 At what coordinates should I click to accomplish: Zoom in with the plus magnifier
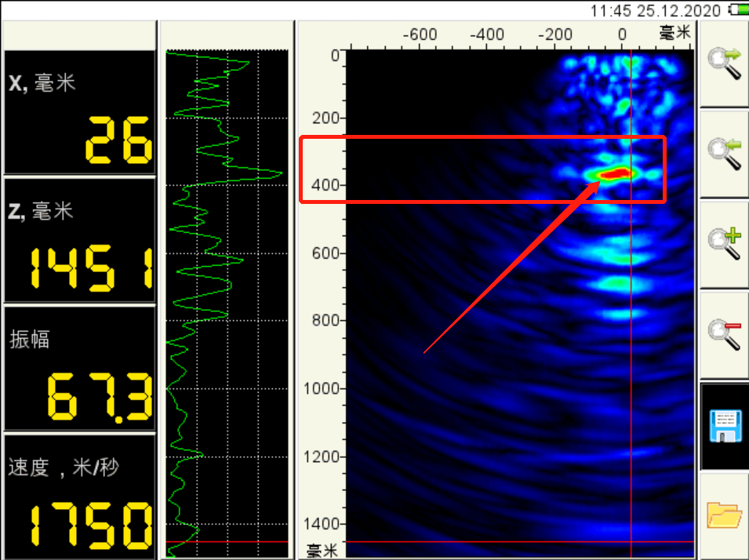click(724, 243)
